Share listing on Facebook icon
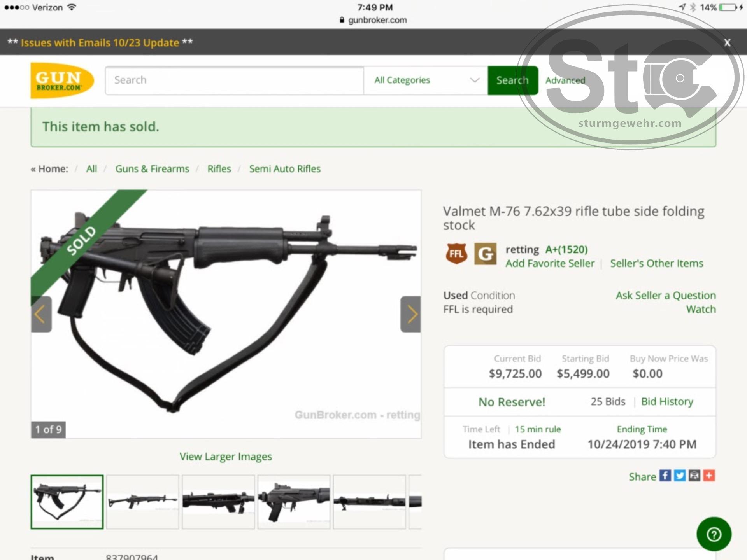Screen dimensions: 747x560 coord(665,476)
